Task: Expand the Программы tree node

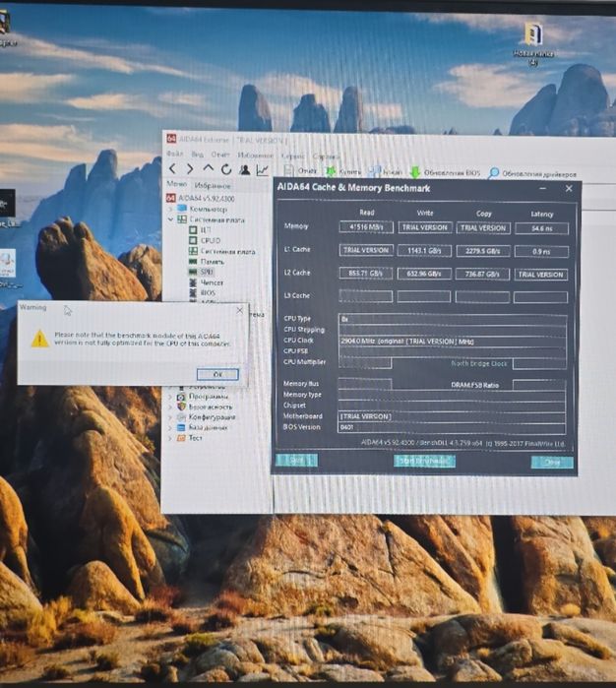Action: (170, 397)
